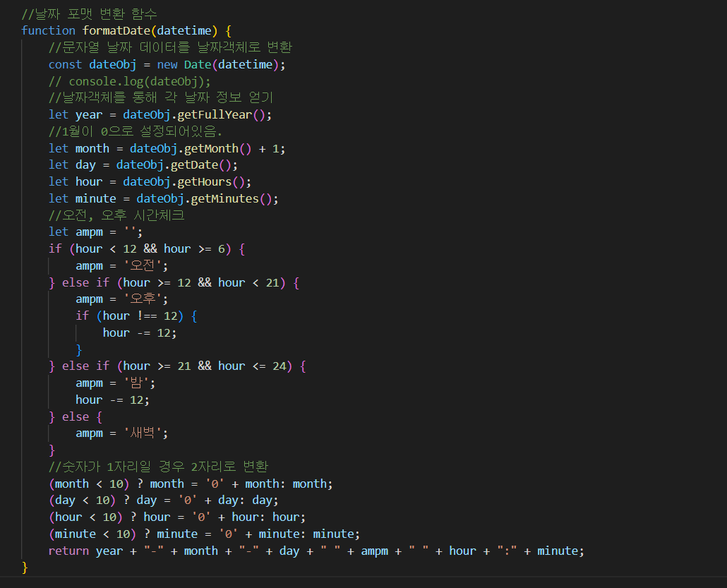The image size is (727, 588).
Task: Click the '(minute < 10) ? minute' ternary line
Action: 204,534
